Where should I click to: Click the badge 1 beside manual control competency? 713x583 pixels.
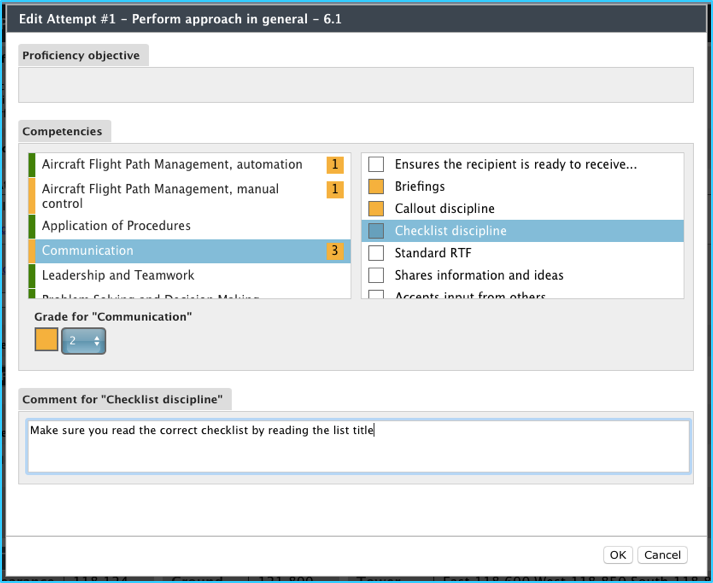tap(335, 189)
